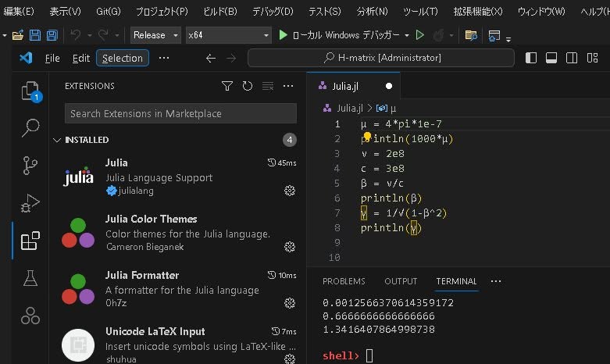Open the デバッグ(D) menu
Image resolution: width=610 pixels, height=364 pixels.
point(273,11)
